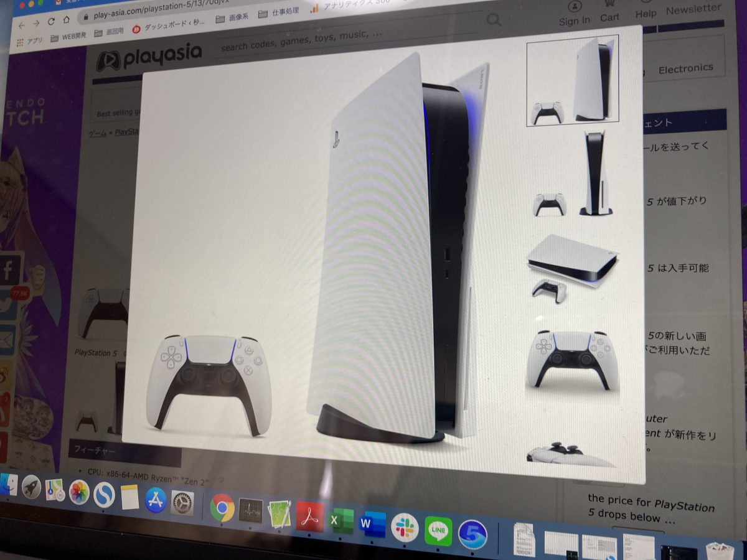
Task: Open Slack from the Dock
Action: click(405, 528)
